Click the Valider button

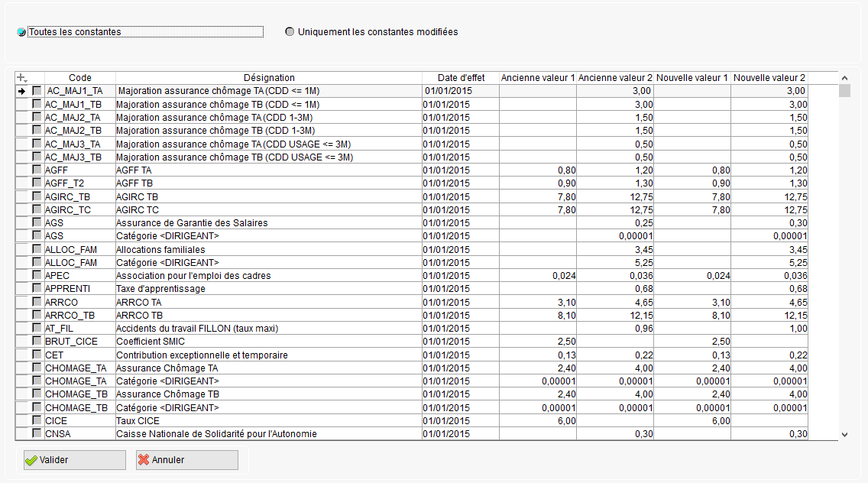pyautogui.click(x=75, y=460)
